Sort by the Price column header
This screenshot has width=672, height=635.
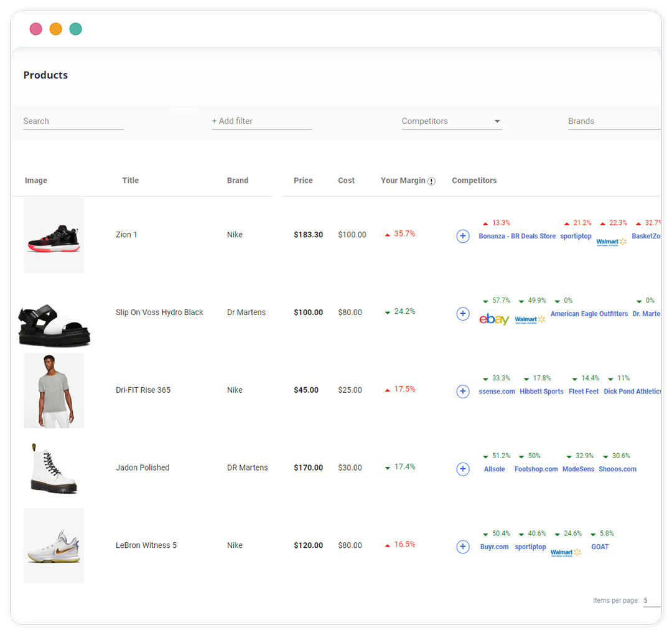point(303,181)
